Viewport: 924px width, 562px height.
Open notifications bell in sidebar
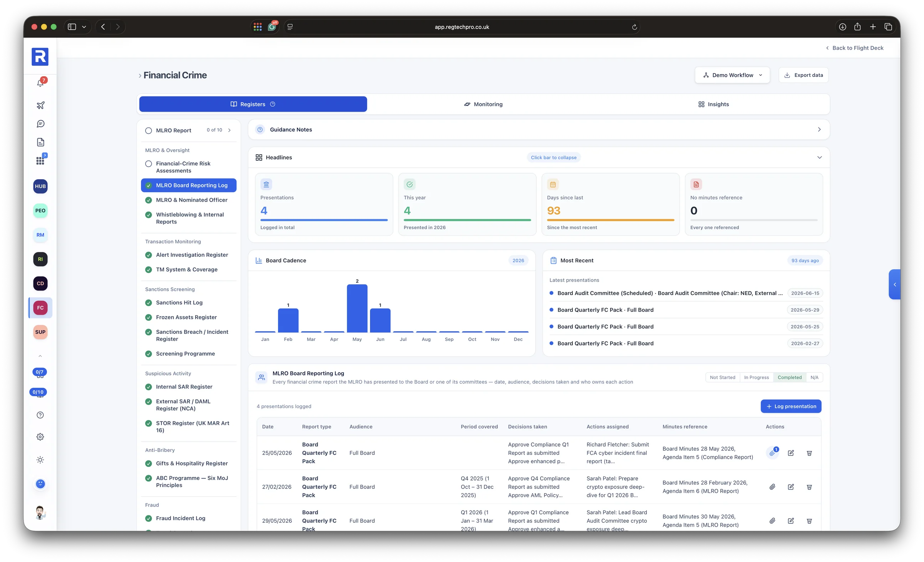tap(40, 83)
